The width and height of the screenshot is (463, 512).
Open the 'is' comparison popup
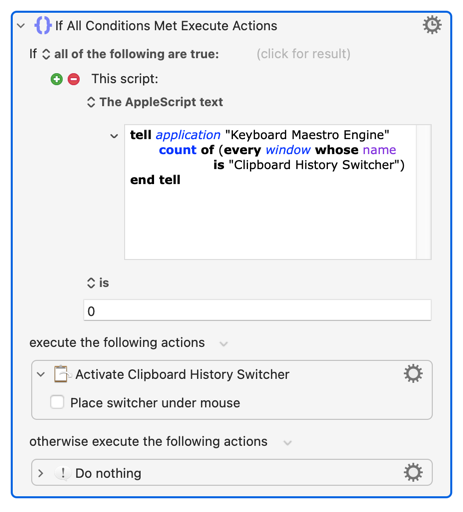pyautogui.click(x=98, y=283)
